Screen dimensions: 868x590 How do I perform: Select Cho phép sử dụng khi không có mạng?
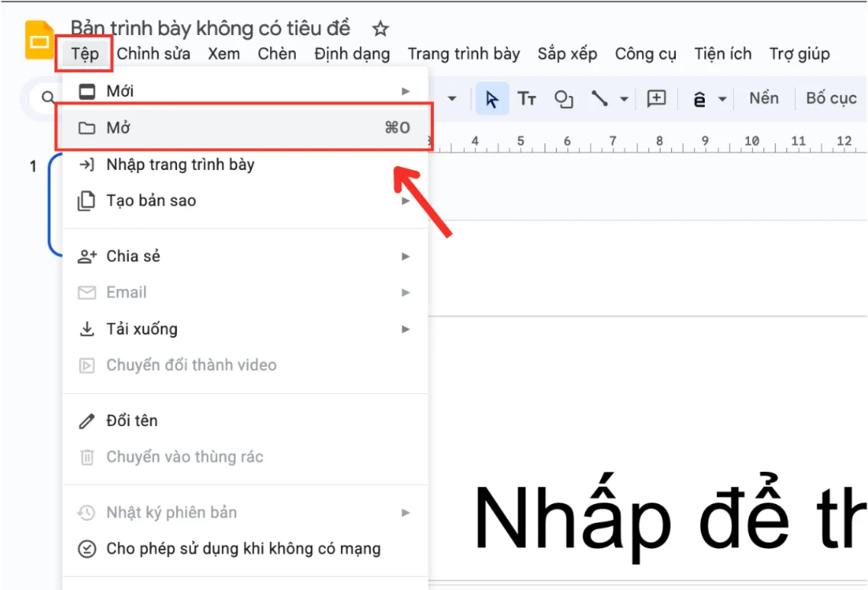(x=245, y=549)
